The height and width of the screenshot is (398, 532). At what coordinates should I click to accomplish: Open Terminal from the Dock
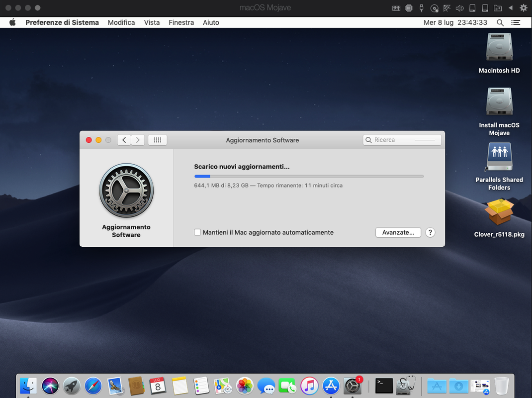point(384,386)
